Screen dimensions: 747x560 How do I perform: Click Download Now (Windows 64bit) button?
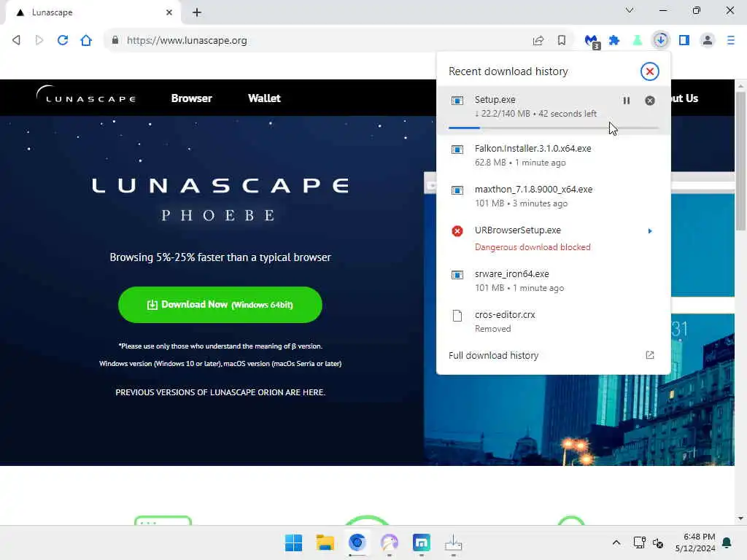tap(220, 305)
